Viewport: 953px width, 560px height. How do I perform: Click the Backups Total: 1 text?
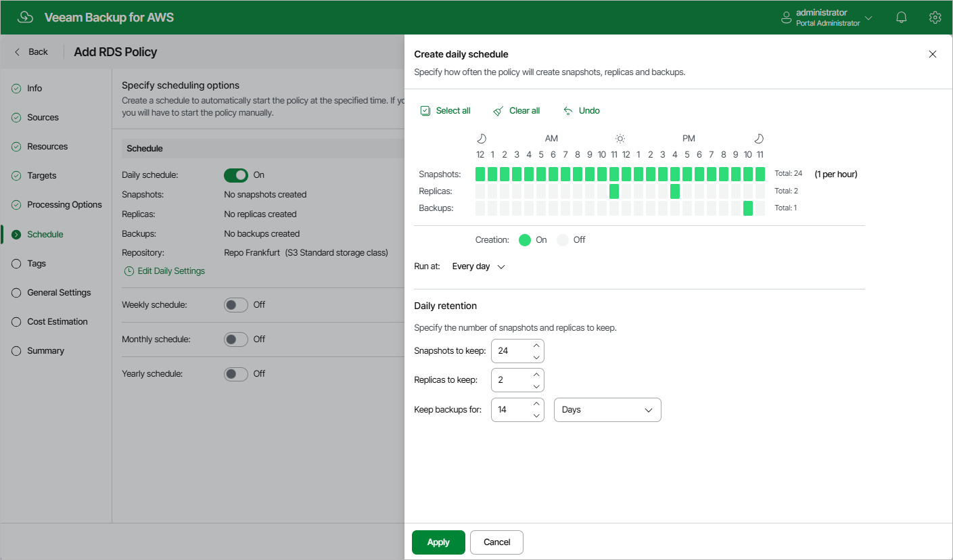click(x=786, y=208)
